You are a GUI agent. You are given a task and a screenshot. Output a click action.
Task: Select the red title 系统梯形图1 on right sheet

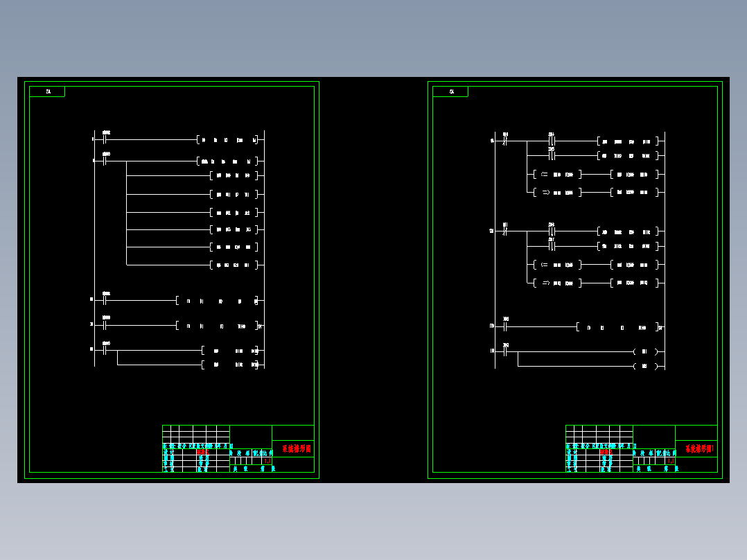(700, 448)
